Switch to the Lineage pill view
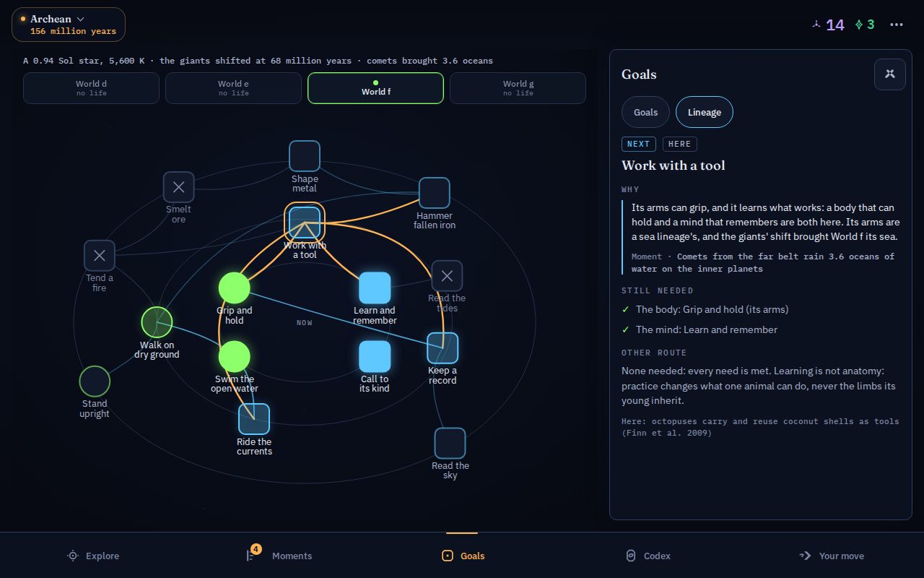 (x=705, y=112)
